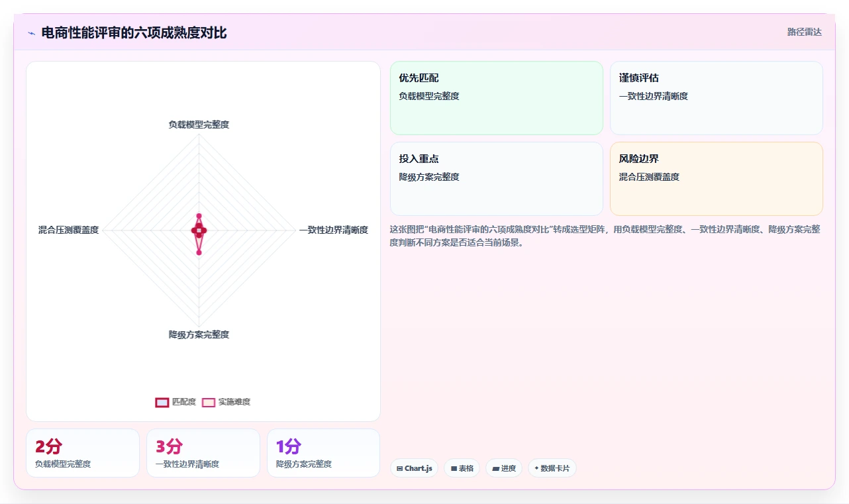Click the 3分 一致性边界清晰度 stat card
The height and width of the screenshot is (504, 849).
(203, 453)
